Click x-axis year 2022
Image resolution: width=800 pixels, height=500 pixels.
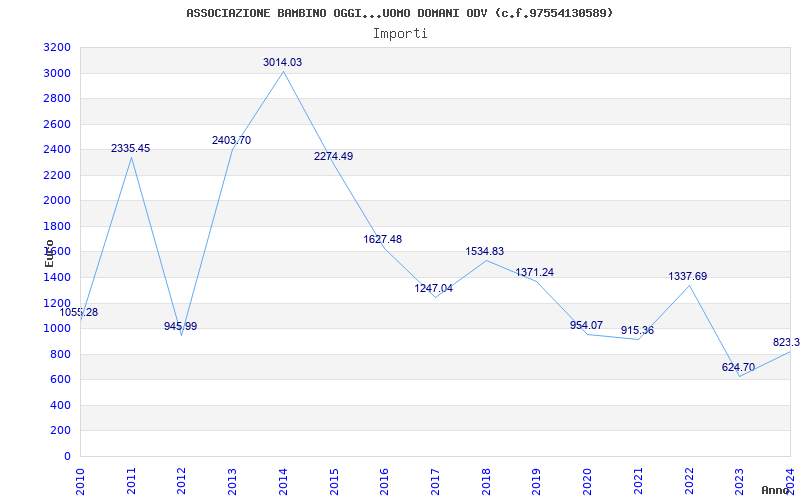click(689, 481)
